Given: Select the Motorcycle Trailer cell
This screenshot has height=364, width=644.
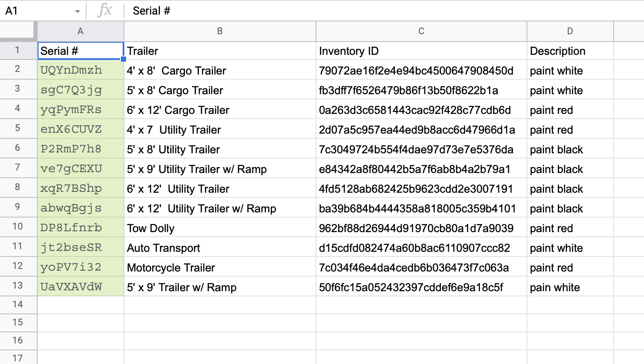Looking at the screenshot, I should (220, 268).
